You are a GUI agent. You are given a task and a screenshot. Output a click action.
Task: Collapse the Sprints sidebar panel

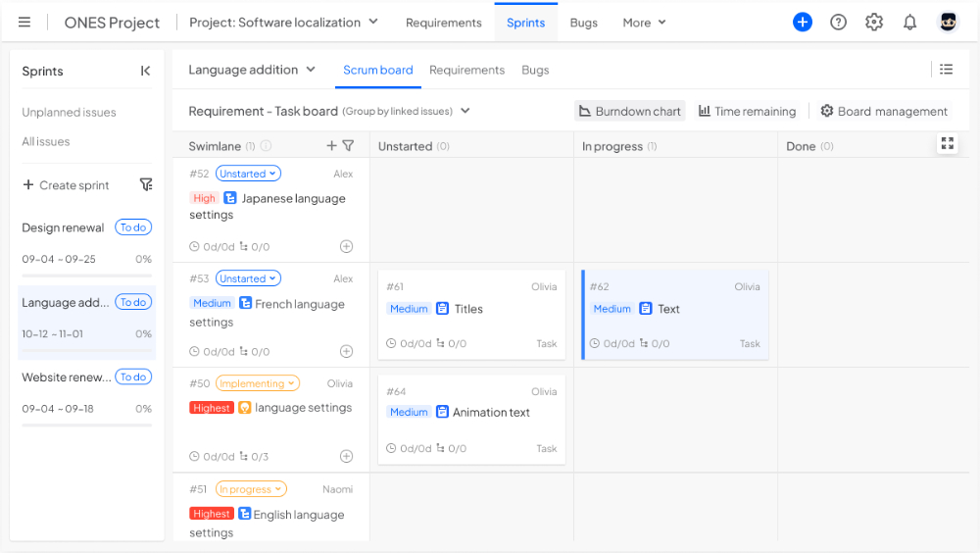point(145,71)
